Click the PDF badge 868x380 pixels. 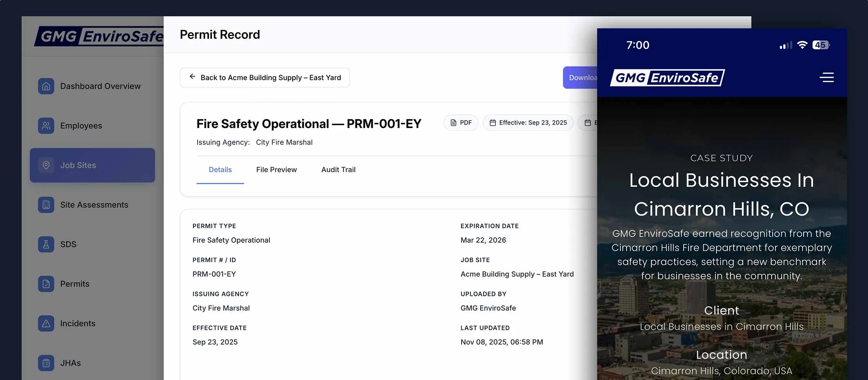click(x=461, y=123)
